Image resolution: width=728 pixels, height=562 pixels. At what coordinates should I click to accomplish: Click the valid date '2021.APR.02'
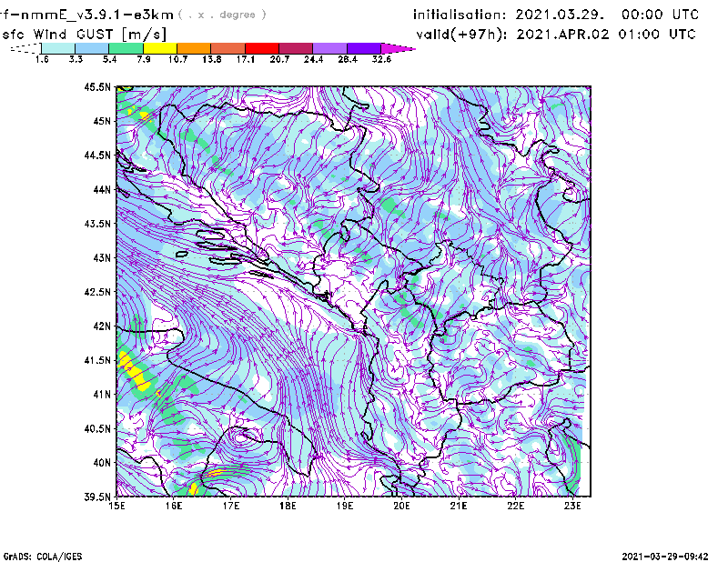[x=562, y=35]
